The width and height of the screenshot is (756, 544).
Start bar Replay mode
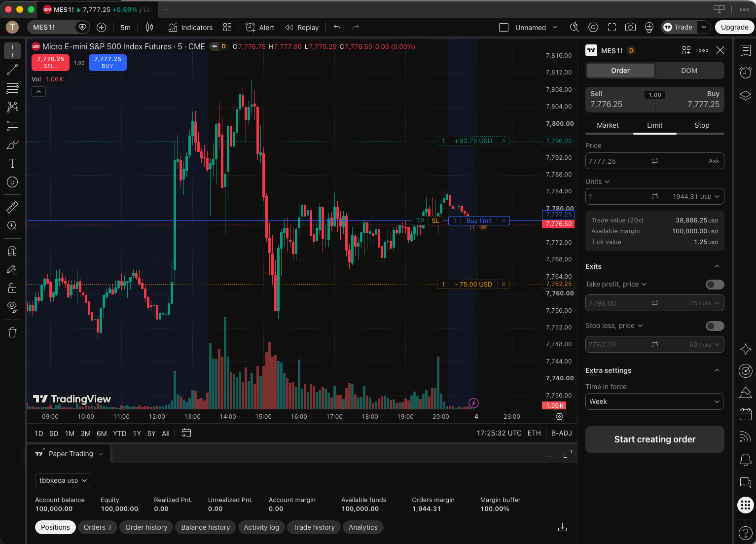point(302,27)
